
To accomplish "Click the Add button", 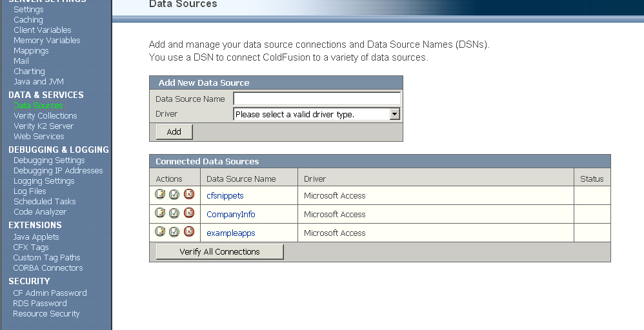I will (x=174, y=131).
